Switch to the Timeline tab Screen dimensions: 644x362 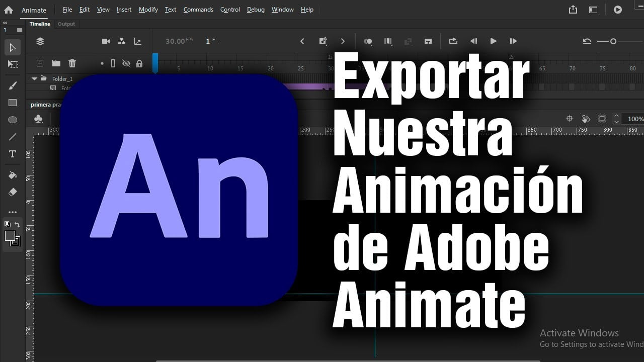pyautogui.click(x=40, y=24)
